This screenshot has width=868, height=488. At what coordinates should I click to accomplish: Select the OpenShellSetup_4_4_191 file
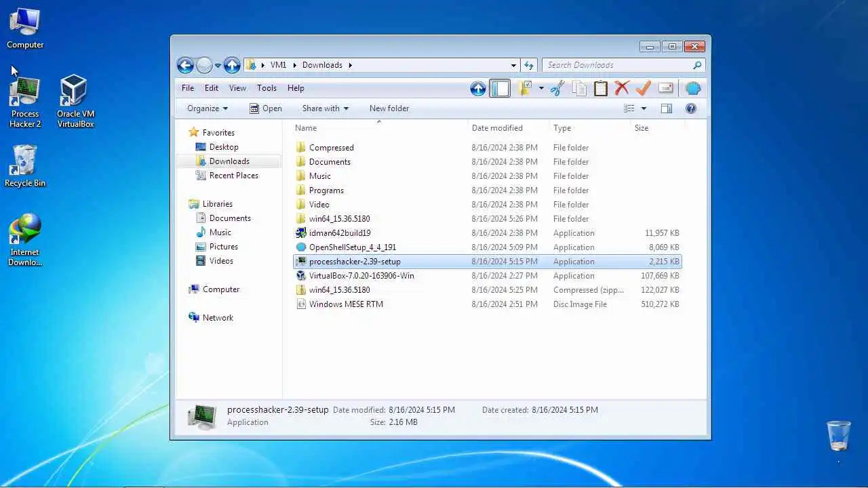point(487,247)
